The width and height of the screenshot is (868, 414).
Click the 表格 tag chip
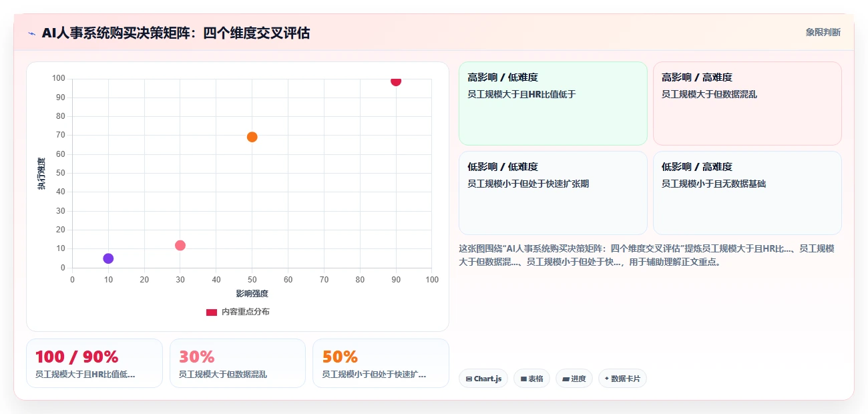[531, 379]
